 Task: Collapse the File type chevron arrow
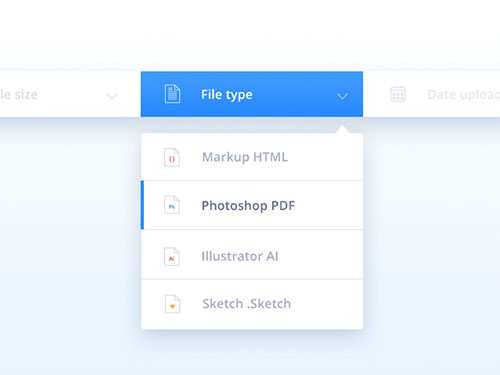[x=342, y=96]
